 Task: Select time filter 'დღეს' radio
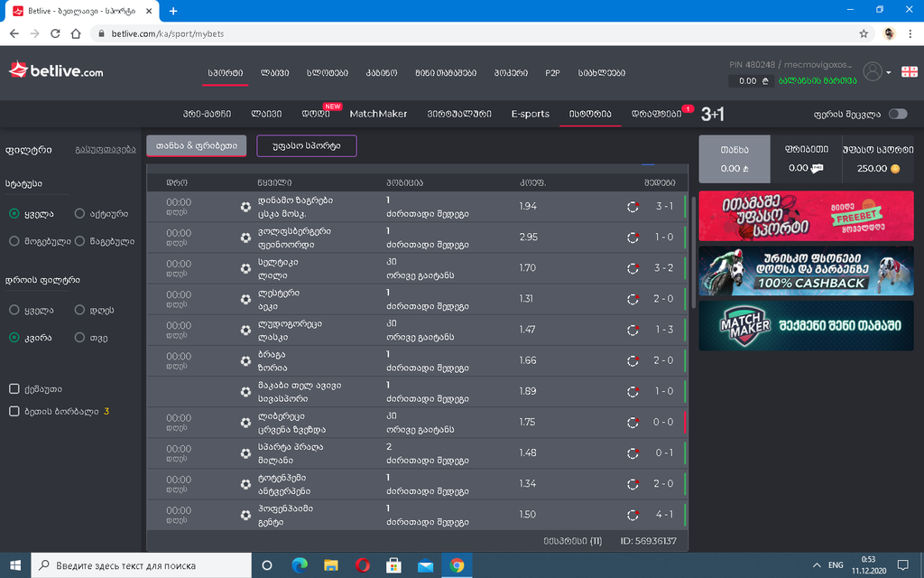79,310
